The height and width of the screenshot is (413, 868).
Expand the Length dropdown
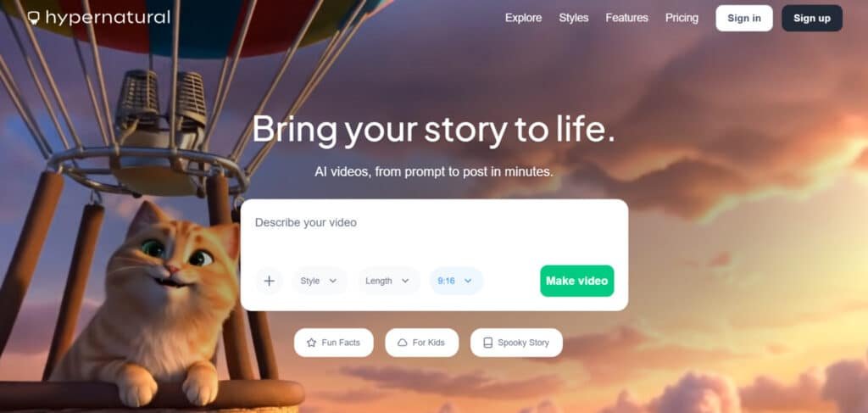388,281
